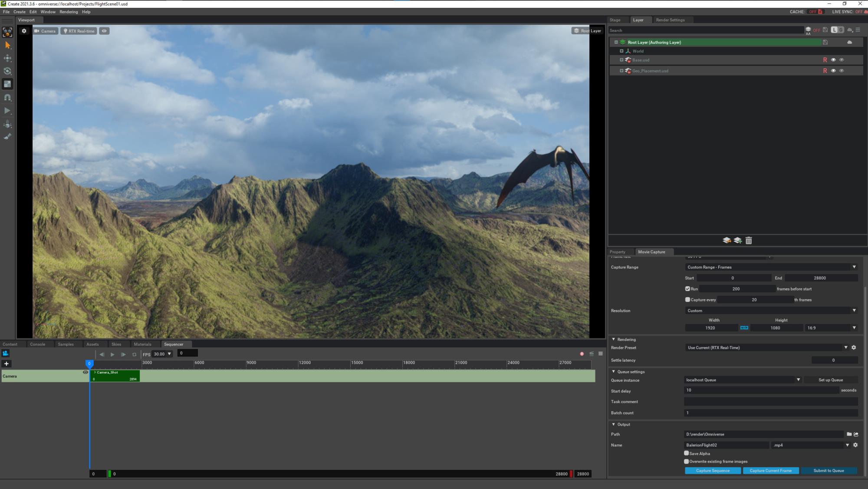Open the Rendering menu

click(69, 12)
